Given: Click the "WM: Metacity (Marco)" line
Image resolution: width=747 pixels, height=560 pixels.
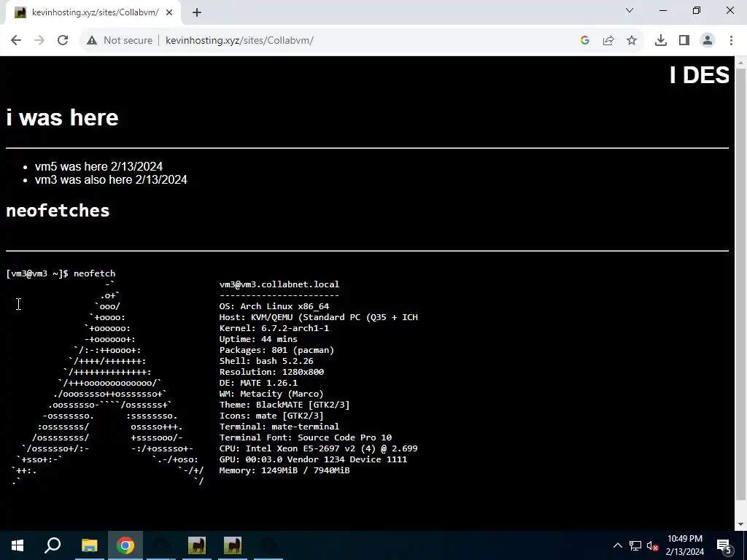Looking at the screenshot, I should [x=271, y=394].
